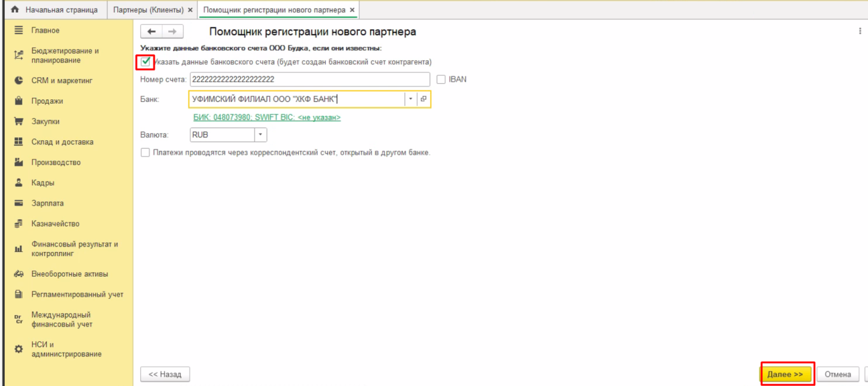Click the CRM и маркетинг pie icon
The height and width of the screenshot is (386, 868).
tap(18, 80)
